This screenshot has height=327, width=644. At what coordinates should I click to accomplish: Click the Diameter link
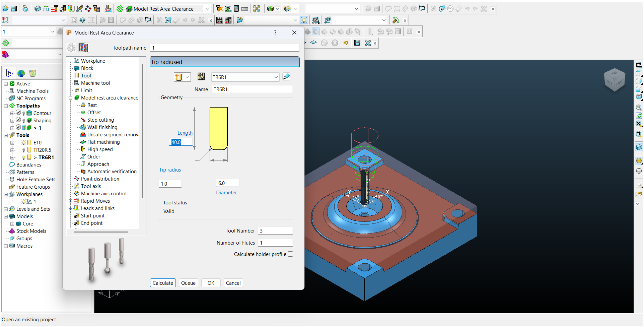click(x=226, y=193)
